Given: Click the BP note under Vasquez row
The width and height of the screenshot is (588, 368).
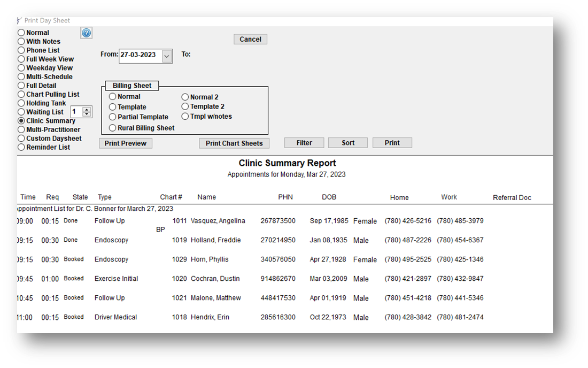Looking at the screenshot, I should 160,229.
